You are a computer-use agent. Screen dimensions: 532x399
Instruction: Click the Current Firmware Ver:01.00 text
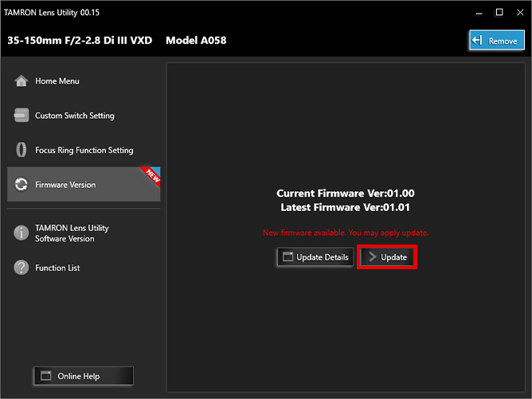click(x=345, y=193)
